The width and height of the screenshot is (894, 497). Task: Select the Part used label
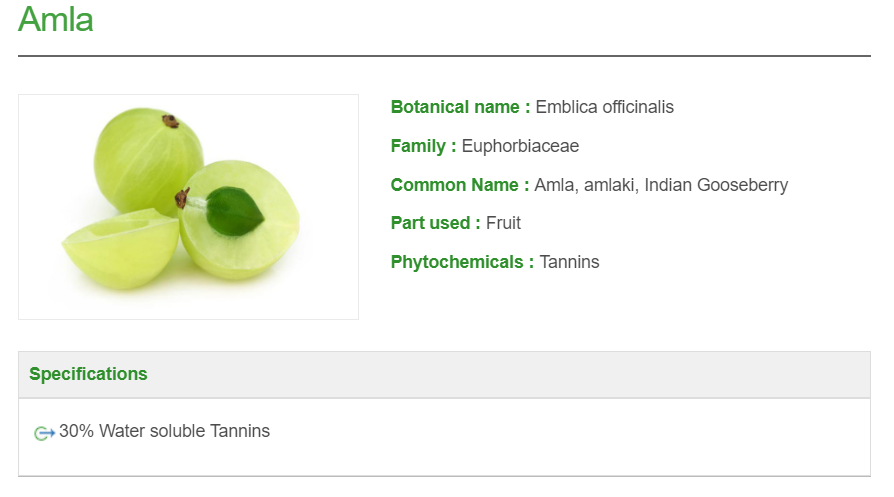point(435,223)
